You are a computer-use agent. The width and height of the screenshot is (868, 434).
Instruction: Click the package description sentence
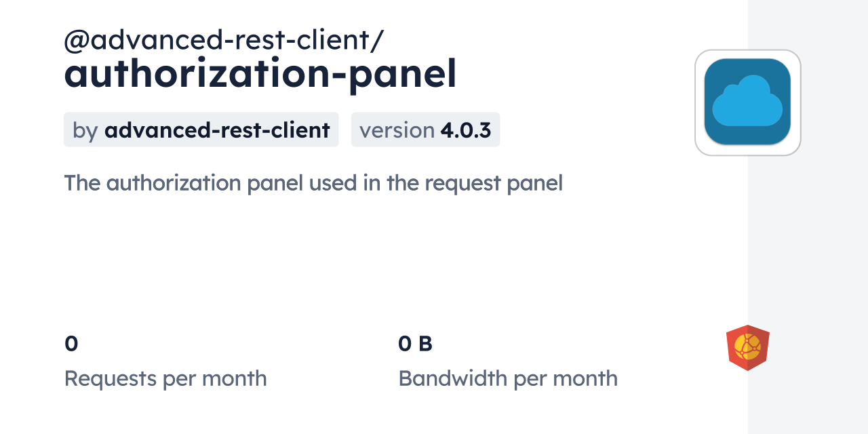[313, 183]
